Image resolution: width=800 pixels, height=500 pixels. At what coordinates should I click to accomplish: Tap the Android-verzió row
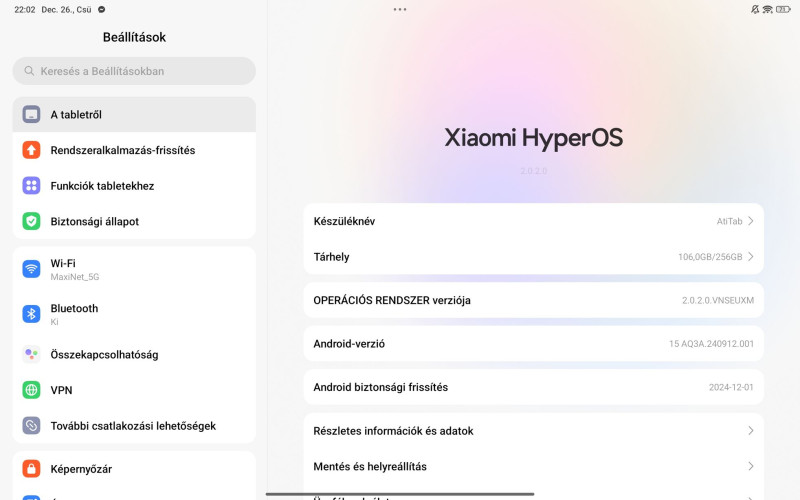click(x=534, y=343)
